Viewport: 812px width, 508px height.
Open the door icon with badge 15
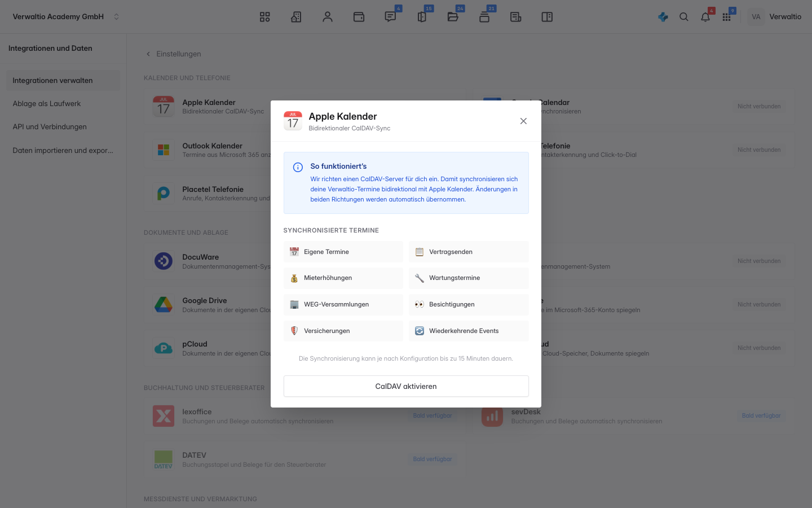(422, 17)
